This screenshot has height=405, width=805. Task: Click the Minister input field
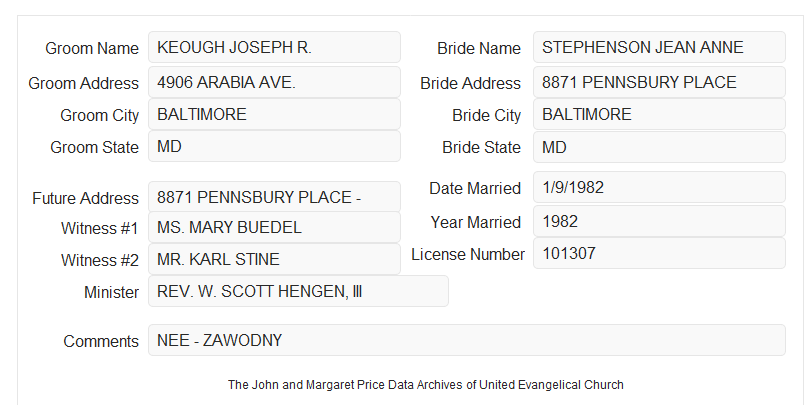coord(298,291)
